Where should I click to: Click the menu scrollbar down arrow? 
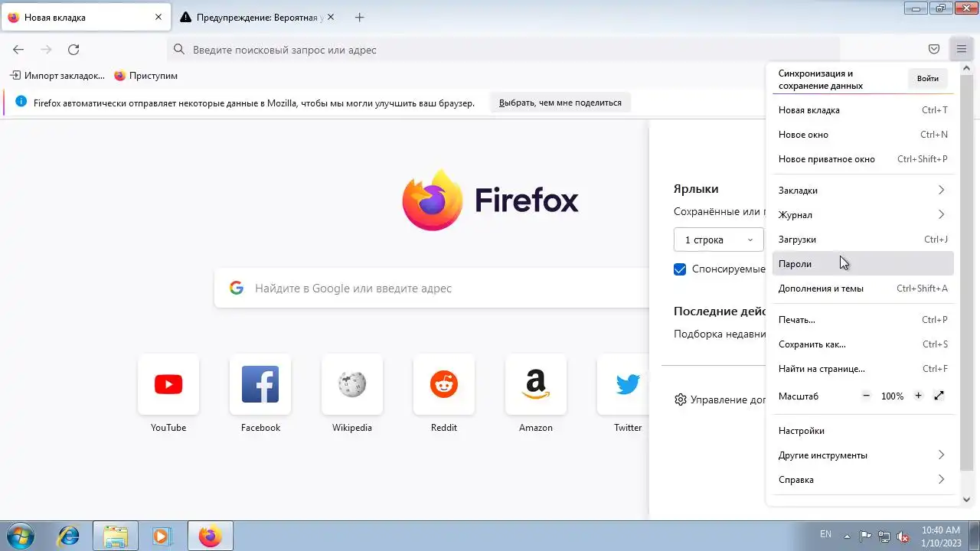tap(966, 499)
